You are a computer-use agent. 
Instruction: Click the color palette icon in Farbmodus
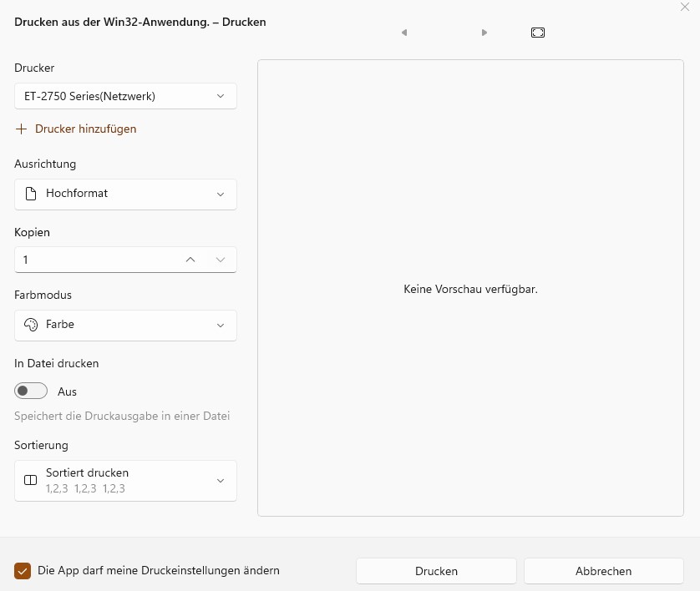[31, 325]
